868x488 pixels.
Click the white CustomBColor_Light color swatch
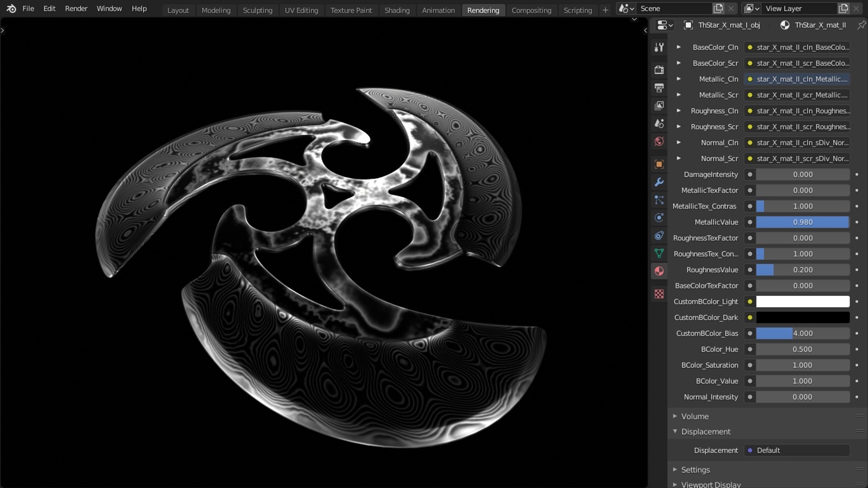click(x=803, y=302)
